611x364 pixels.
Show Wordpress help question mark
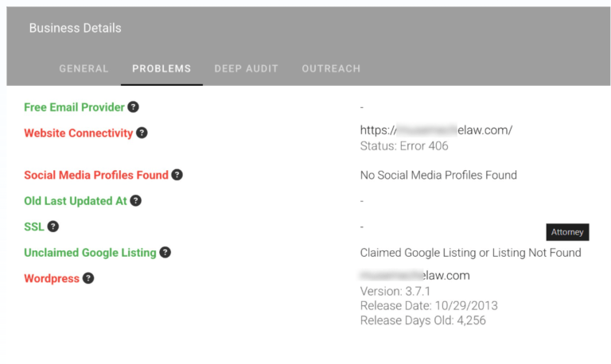[x=88, y=278]
